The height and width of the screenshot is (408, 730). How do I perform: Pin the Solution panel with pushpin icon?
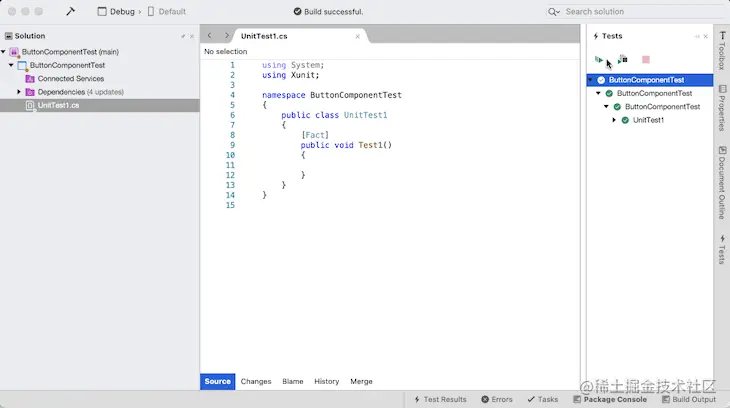pos(183,36)
